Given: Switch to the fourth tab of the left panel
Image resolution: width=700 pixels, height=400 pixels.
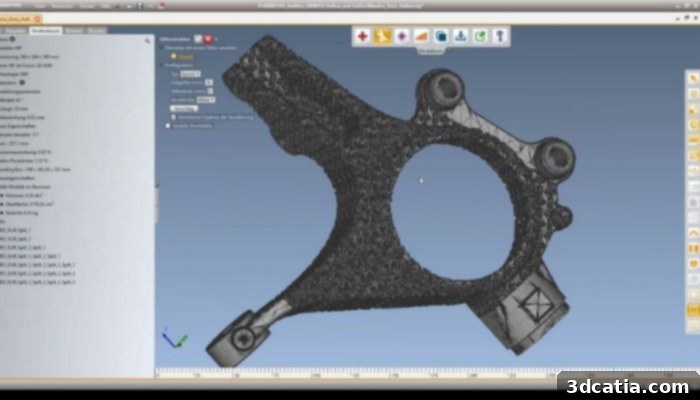Looking at the screenshot, I should 96,31.
